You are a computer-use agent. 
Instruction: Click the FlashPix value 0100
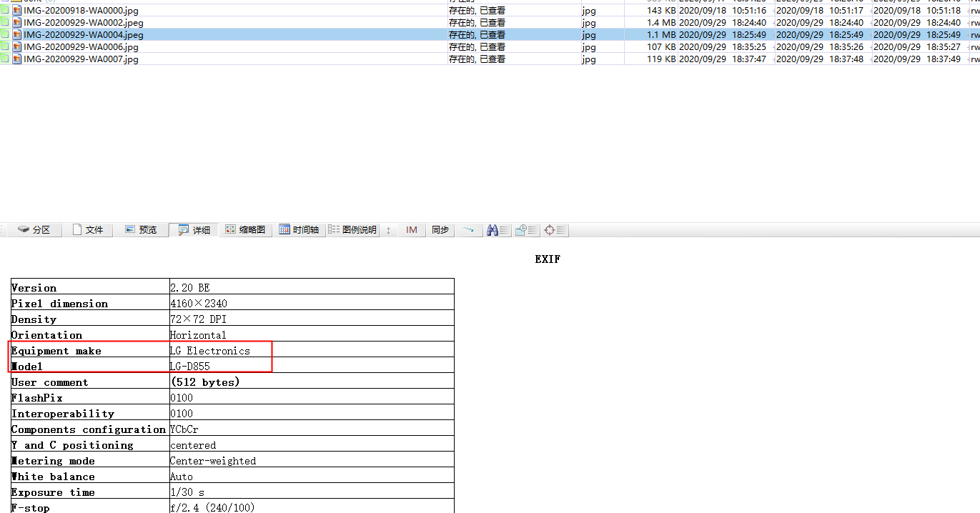182,397
